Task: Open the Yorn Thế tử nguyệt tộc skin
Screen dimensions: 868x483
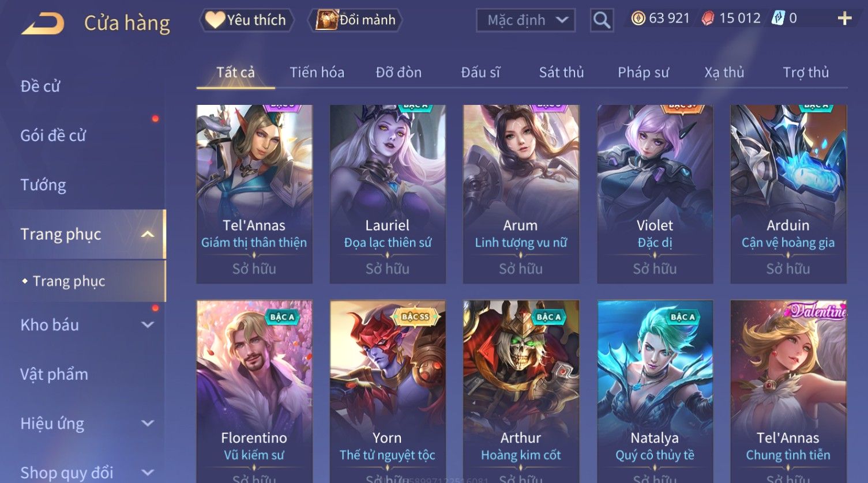Action: tap(387, 391)
